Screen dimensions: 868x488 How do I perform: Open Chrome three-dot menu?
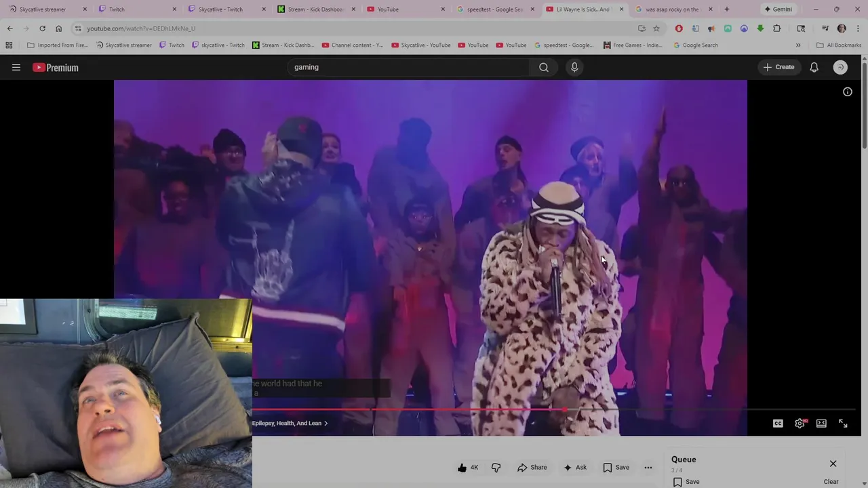[856, 28]
